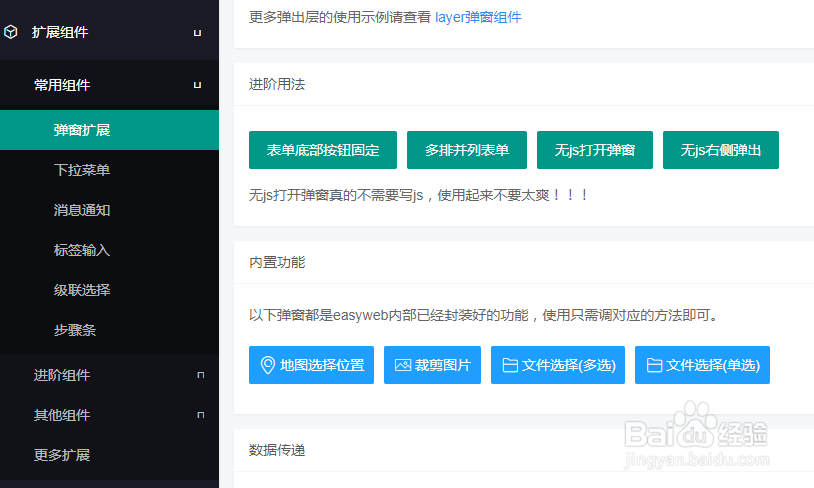Click the text 更多弹出层的使用示例请查看

[340, 17]
